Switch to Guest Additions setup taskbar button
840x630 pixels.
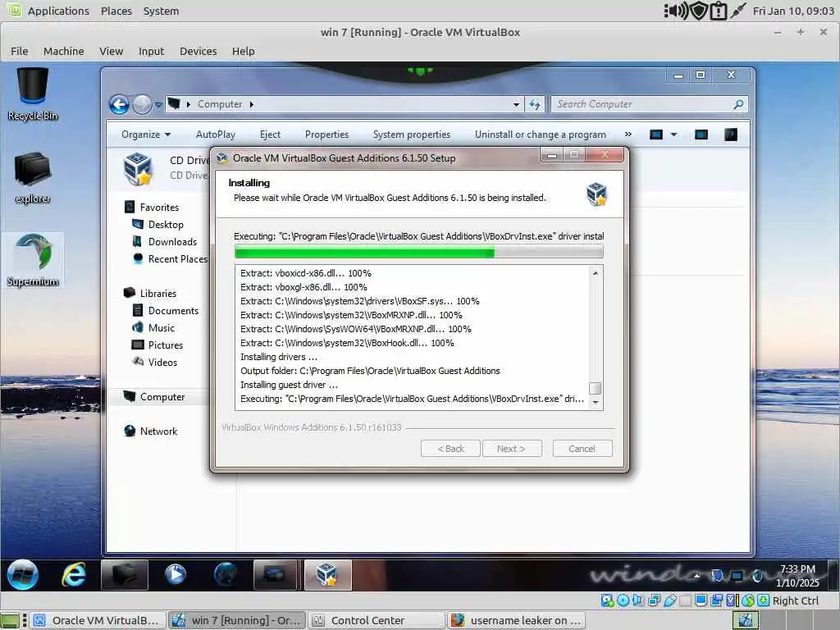click(x=327, y=575)
